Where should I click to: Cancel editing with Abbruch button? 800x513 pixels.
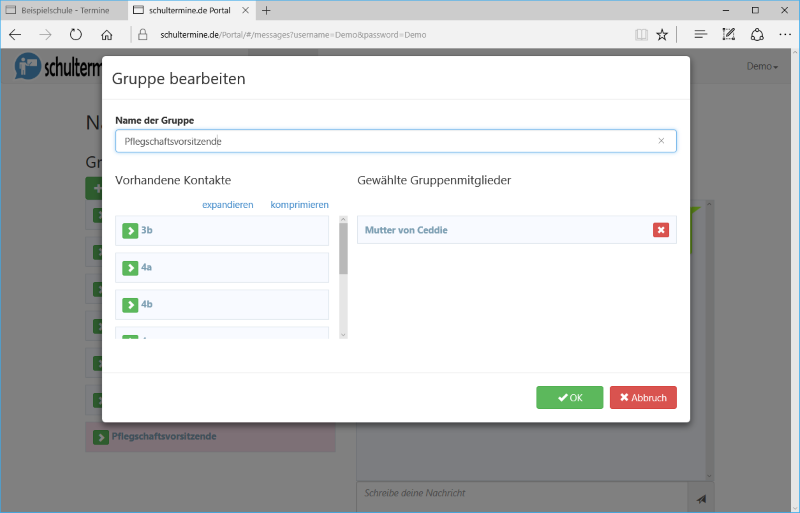point(643,397)
